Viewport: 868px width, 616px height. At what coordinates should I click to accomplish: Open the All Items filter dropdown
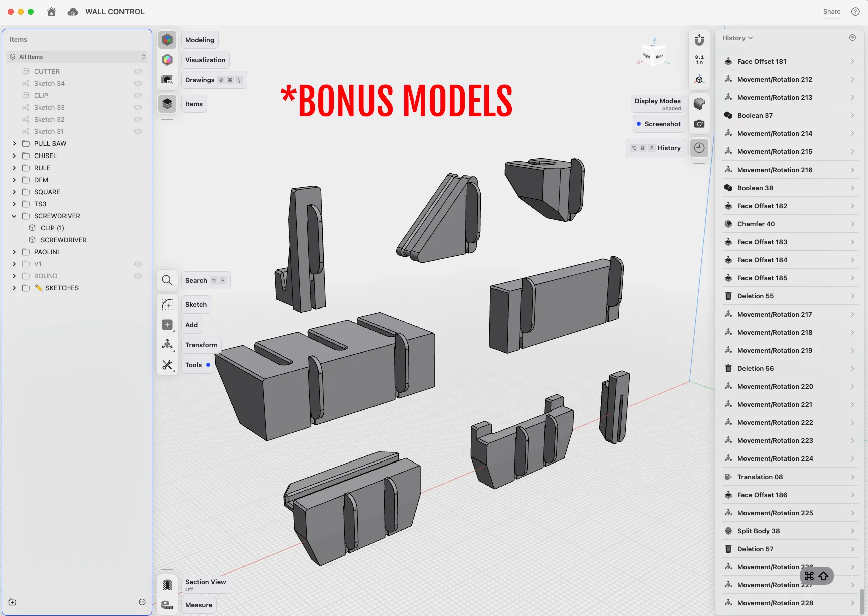point(77,57)
